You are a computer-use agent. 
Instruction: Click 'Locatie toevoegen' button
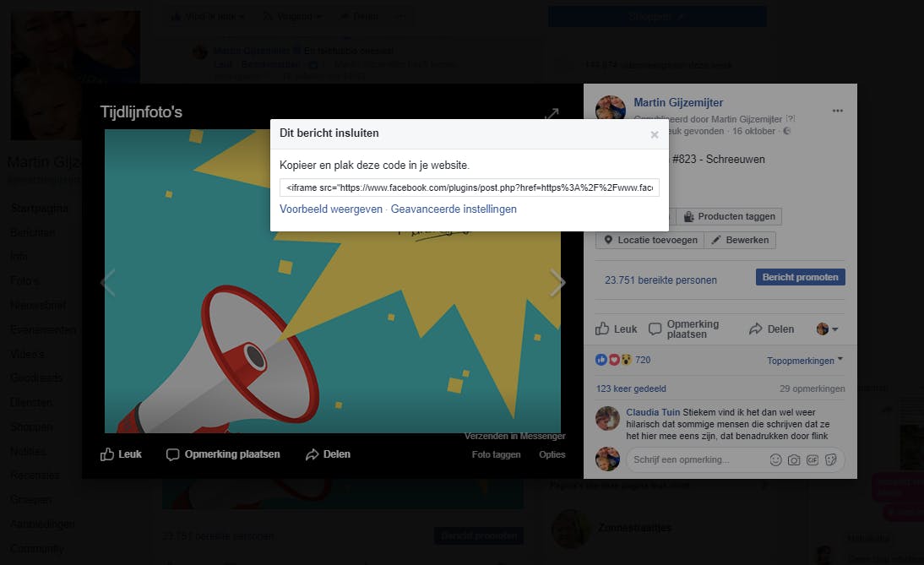[650, 240]
